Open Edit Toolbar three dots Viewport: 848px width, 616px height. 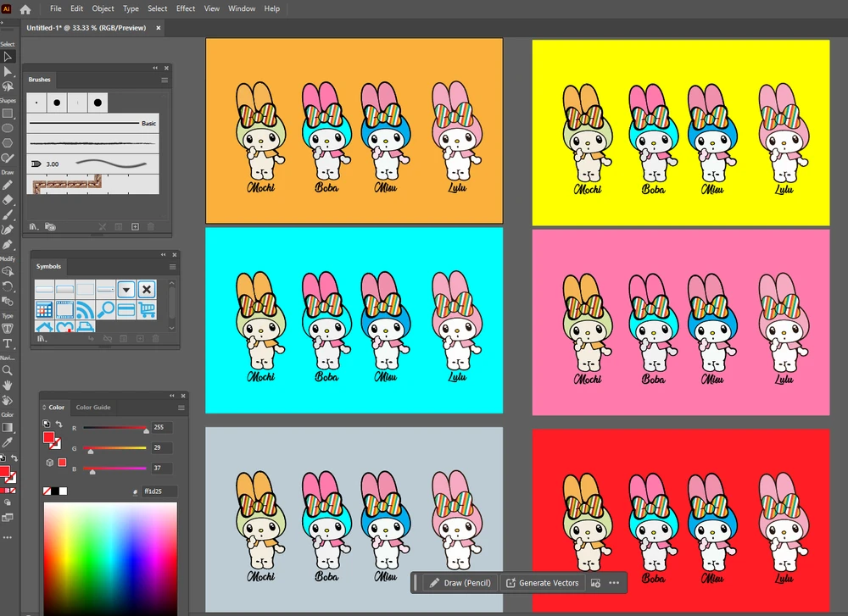point(7,538)
